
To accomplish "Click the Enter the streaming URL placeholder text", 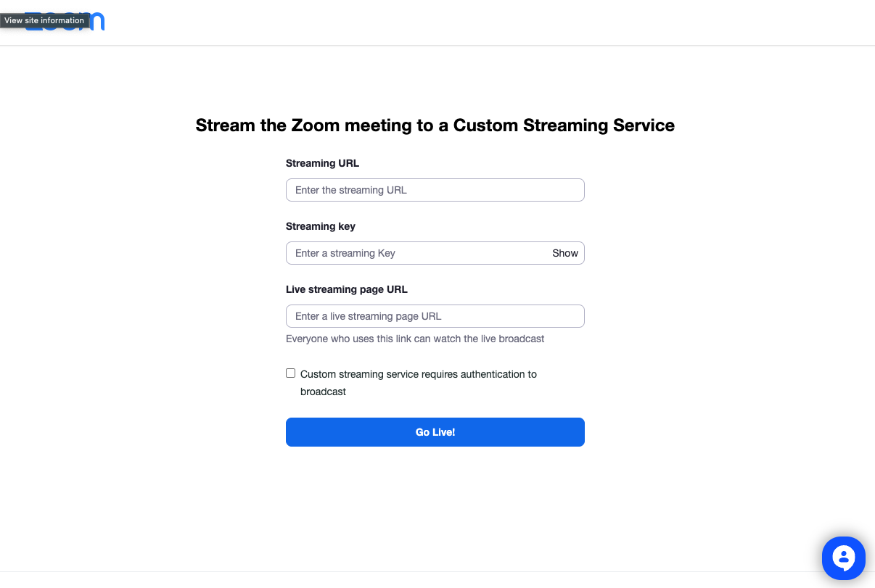I will [351, 190].
